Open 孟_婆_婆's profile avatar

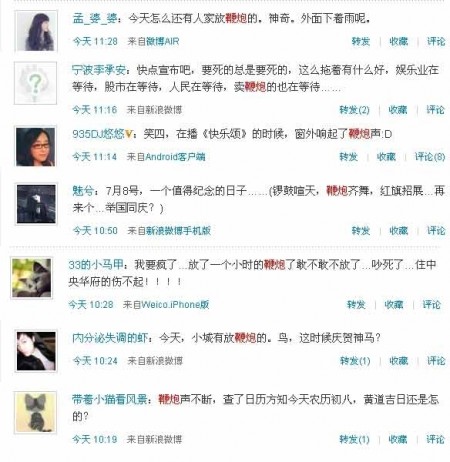(x=36, y=31)
